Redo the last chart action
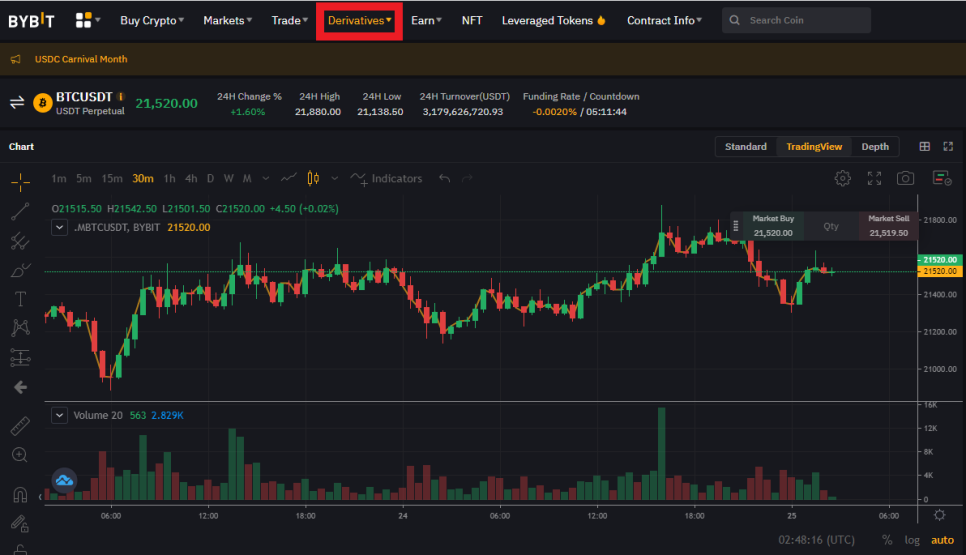The image size is (966, 555). 467,179
